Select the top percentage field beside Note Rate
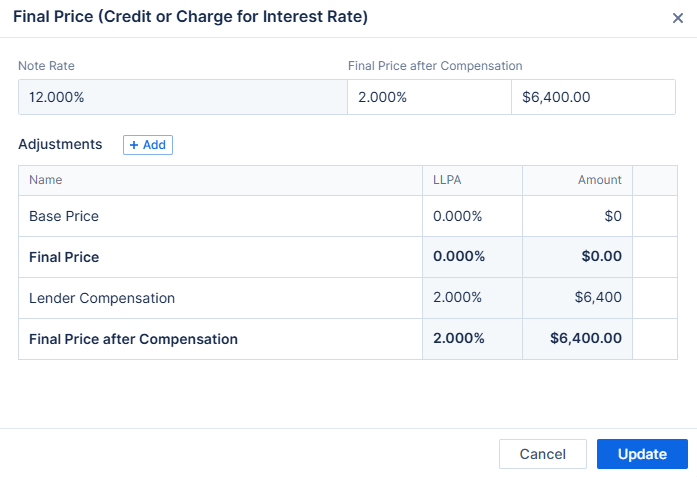Viewport: 697px width, 477px height. [x=429, y=98]
